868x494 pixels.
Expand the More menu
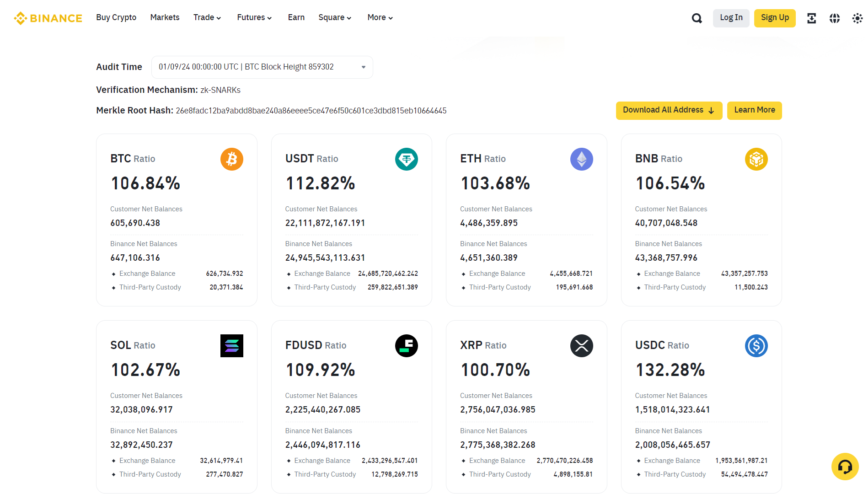380,17
